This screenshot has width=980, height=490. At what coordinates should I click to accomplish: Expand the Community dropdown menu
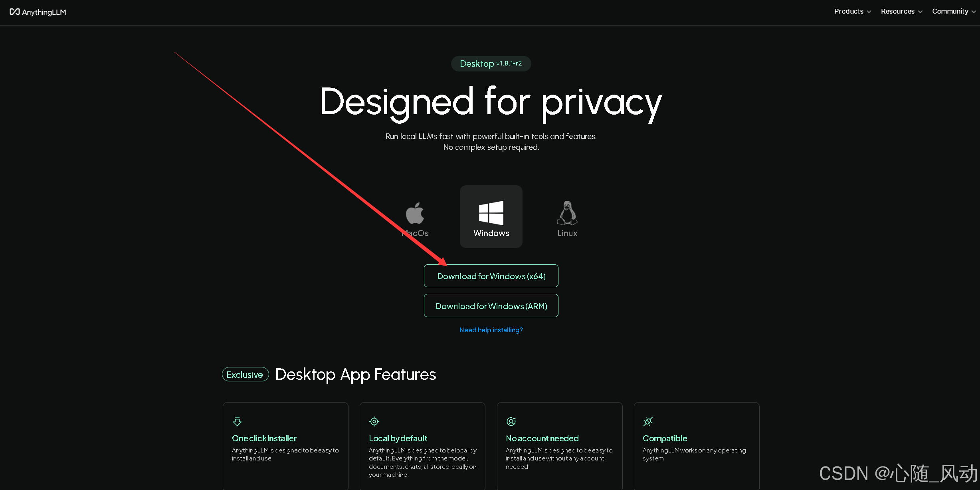coord(954,12)
